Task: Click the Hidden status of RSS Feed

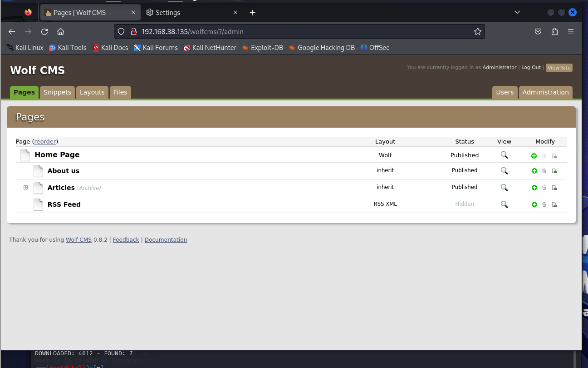Action: [x=465, y=204]
